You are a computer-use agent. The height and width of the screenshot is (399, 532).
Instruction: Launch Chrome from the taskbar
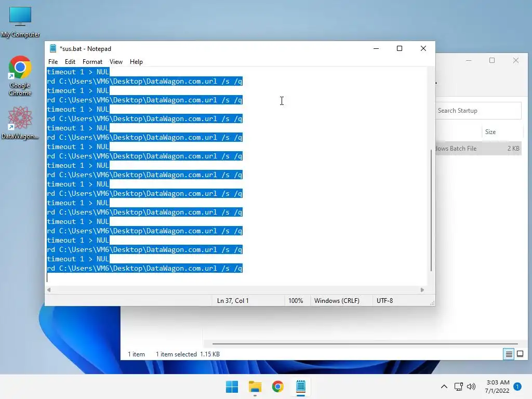[x=277, y=387]
